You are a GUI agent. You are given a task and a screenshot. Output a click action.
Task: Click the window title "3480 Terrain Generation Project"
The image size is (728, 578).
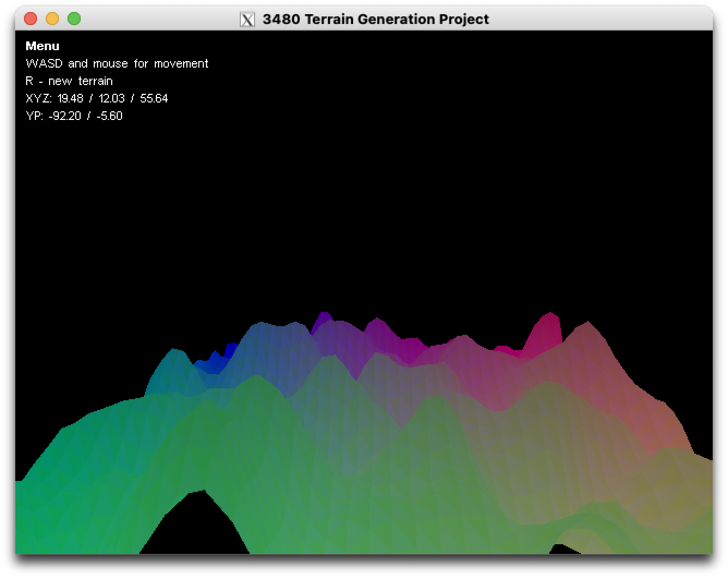click(375, 19)
